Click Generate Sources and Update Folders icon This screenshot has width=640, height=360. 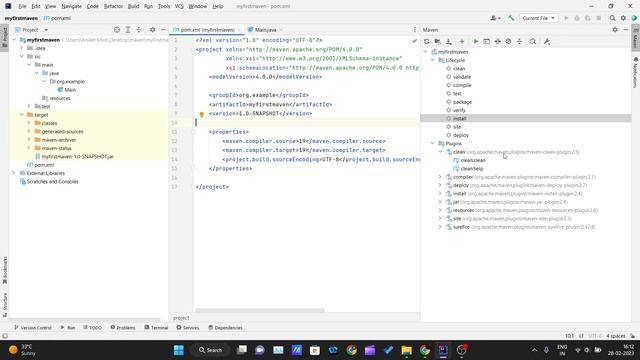point(438,42)
